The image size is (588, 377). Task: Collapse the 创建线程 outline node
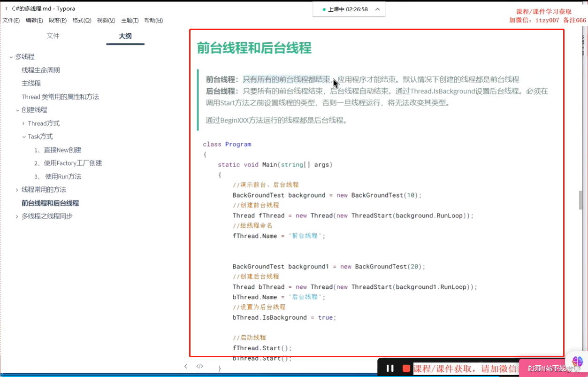coord(17,110)
